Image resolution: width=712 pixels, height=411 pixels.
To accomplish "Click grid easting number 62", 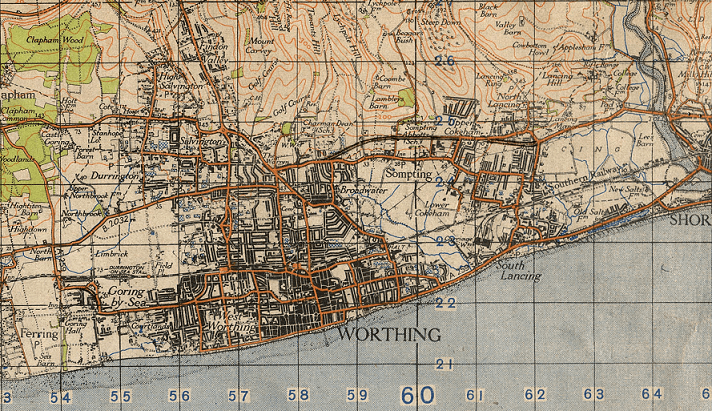I will pos(535,395).
